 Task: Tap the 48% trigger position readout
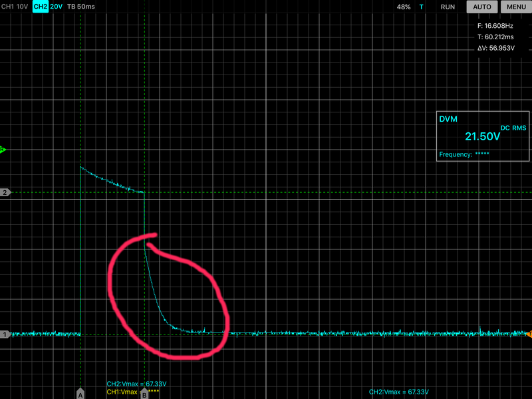tap(404, 7)
